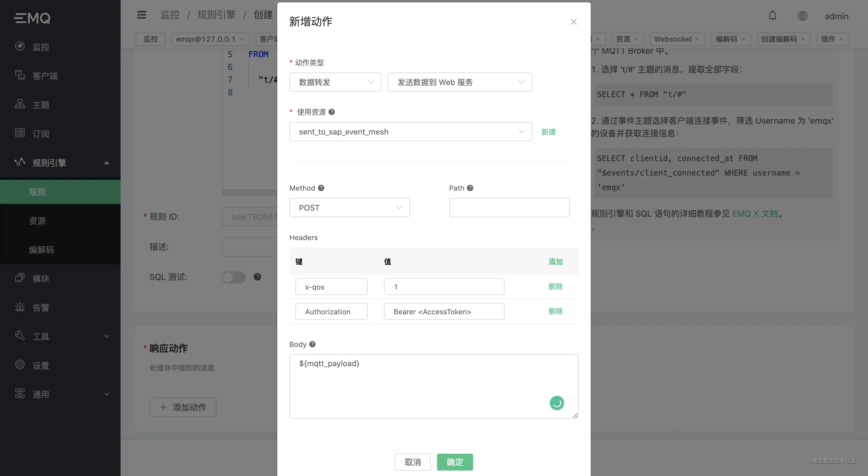This screenshot has width=868, height=476.
Task: Click the help icon beside SQL 测试 switch
Action: (x=257, y=277)
